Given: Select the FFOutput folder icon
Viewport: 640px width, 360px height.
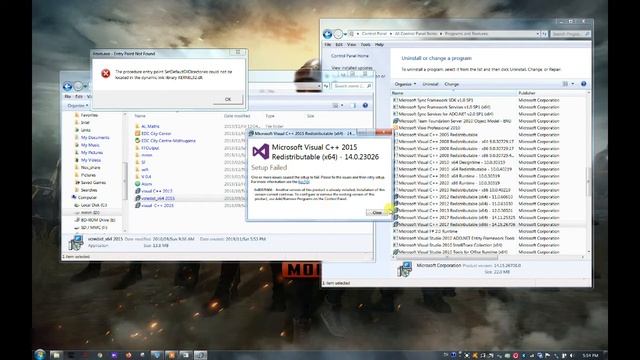Looking at the screenshot, I should pos(138,148).
